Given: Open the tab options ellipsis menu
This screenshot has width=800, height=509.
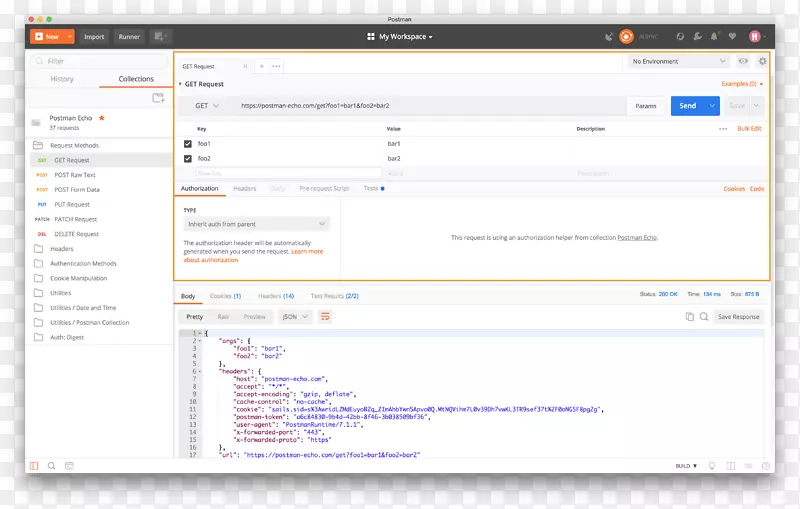Looking at the screenshot, I should click(x=277, y=66).
